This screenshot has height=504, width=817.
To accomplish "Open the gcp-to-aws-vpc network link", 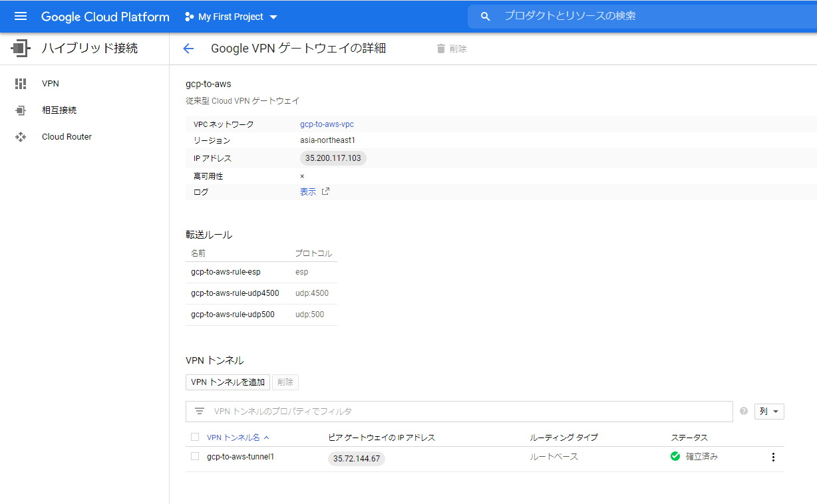I will 327,124.
